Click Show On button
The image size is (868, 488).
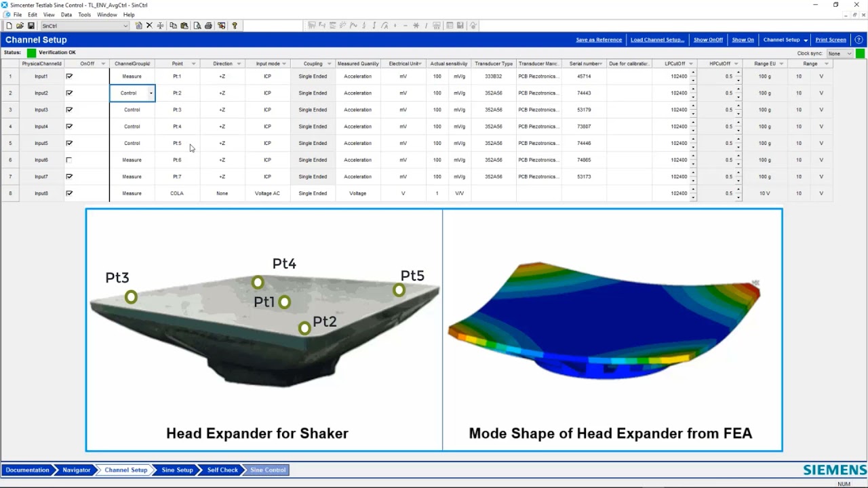(x=743, y=40)
